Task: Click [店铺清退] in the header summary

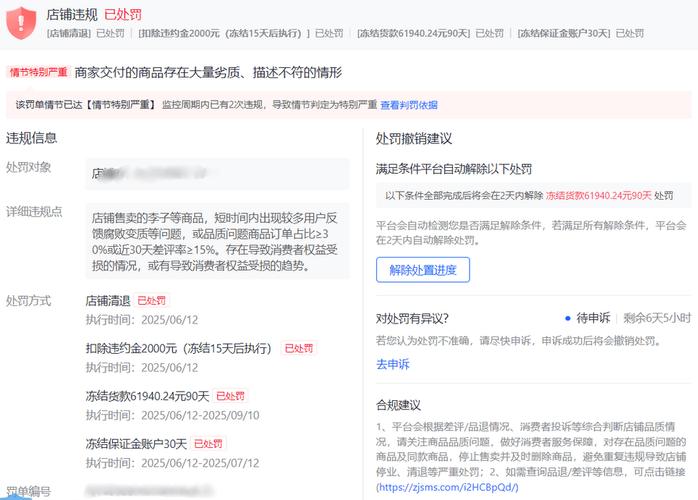Action: coord(69,33)
